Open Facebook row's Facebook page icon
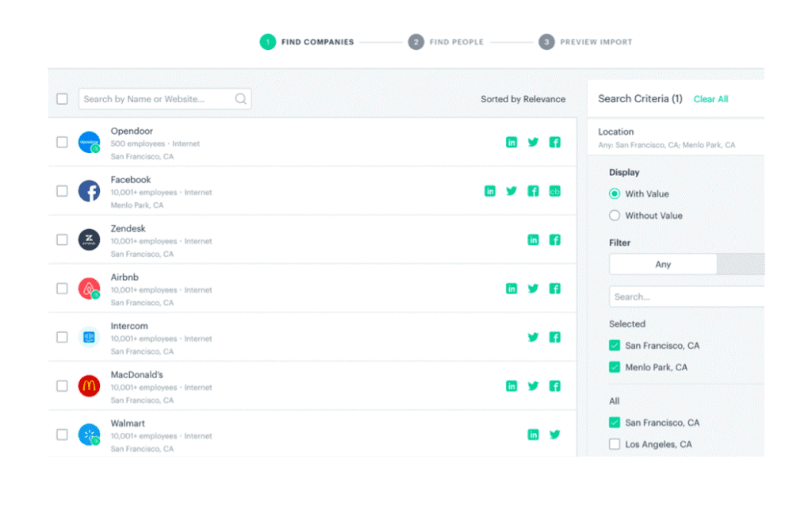The image size is (812, 532). pyautogui.click(x=533, y=191)
